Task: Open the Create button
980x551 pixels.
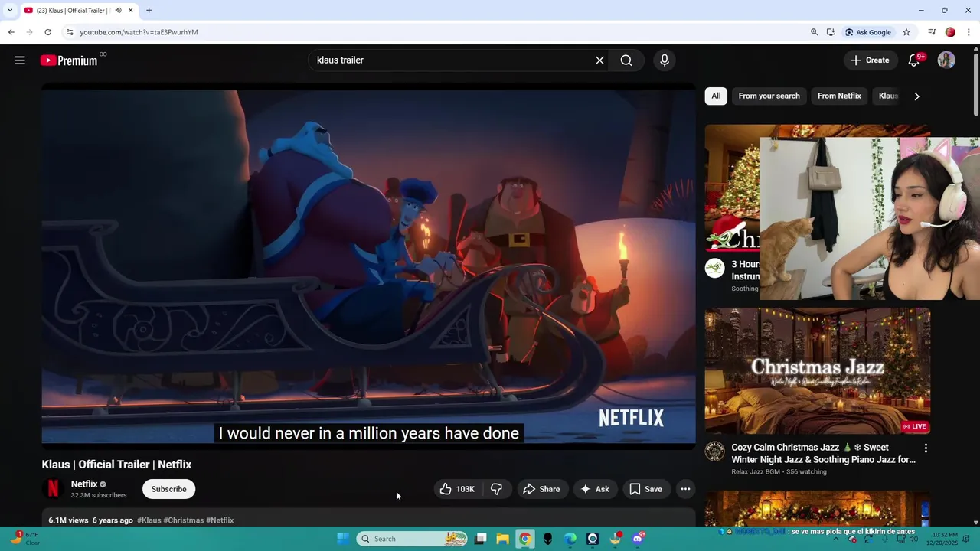Action: click(870, 60)
